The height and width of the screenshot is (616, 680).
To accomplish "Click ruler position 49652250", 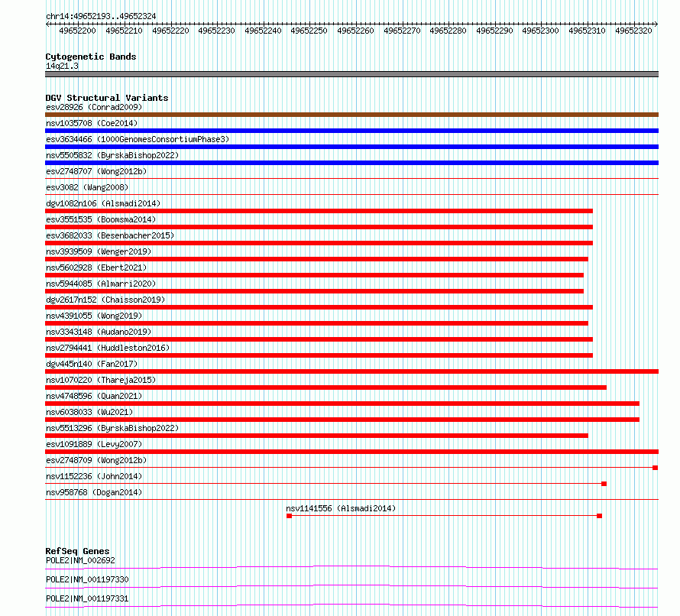I will coord(309,31).
